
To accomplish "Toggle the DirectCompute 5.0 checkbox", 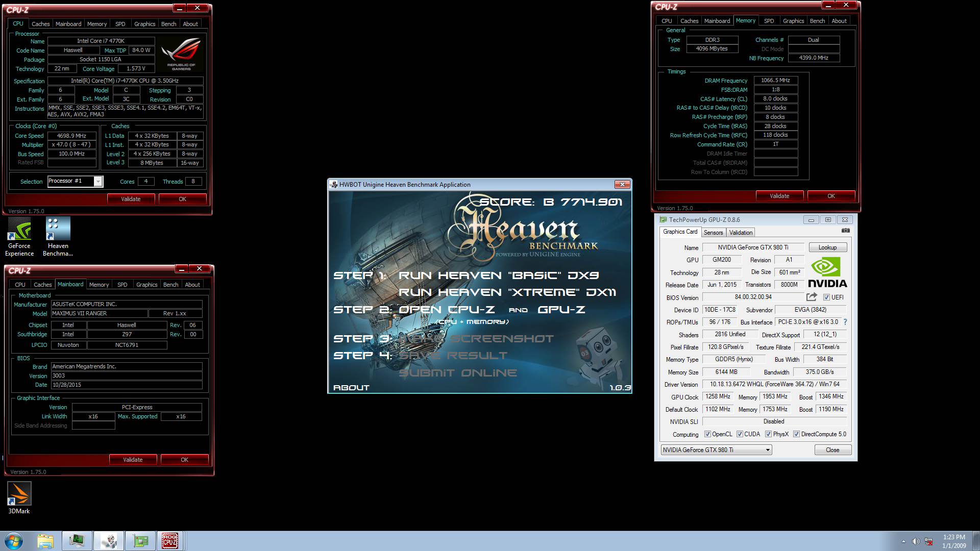I will tap(796, 434).
